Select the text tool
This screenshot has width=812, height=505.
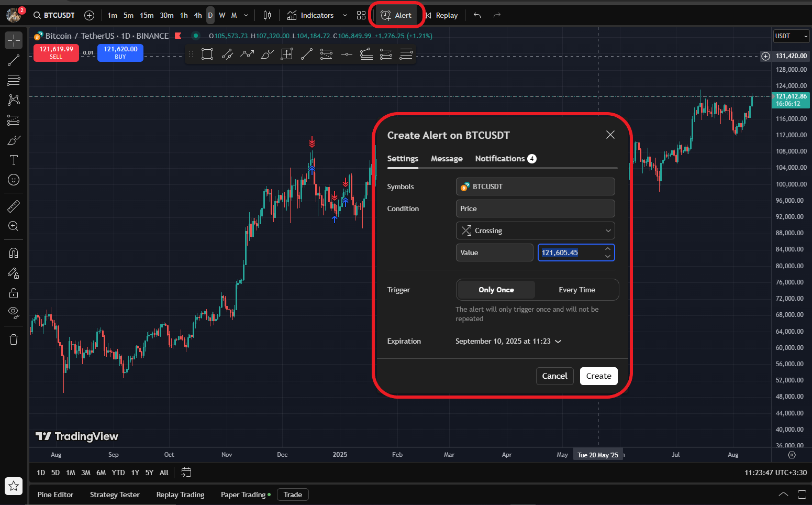[x=14, y=160]
